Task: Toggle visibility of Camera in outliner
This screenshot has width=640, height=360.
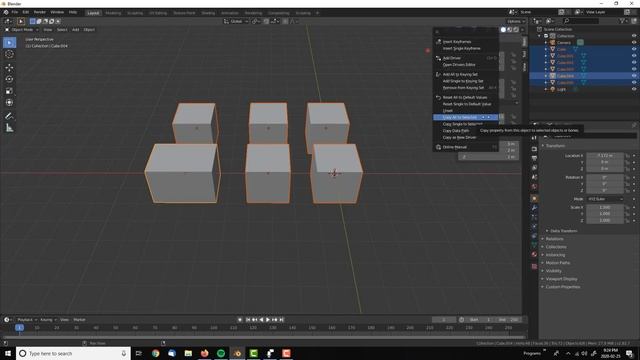Action: pyautogui.click(x=634, y=42)
